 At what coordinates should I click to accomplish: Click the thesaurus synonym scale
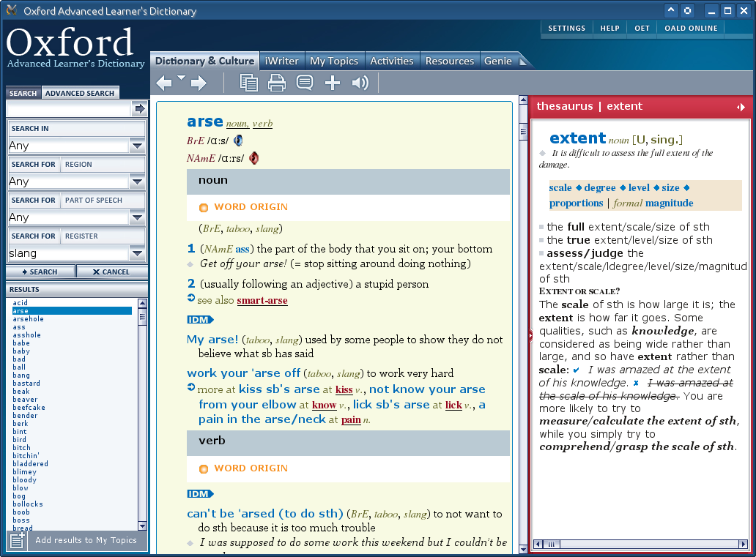coord(560,188)
